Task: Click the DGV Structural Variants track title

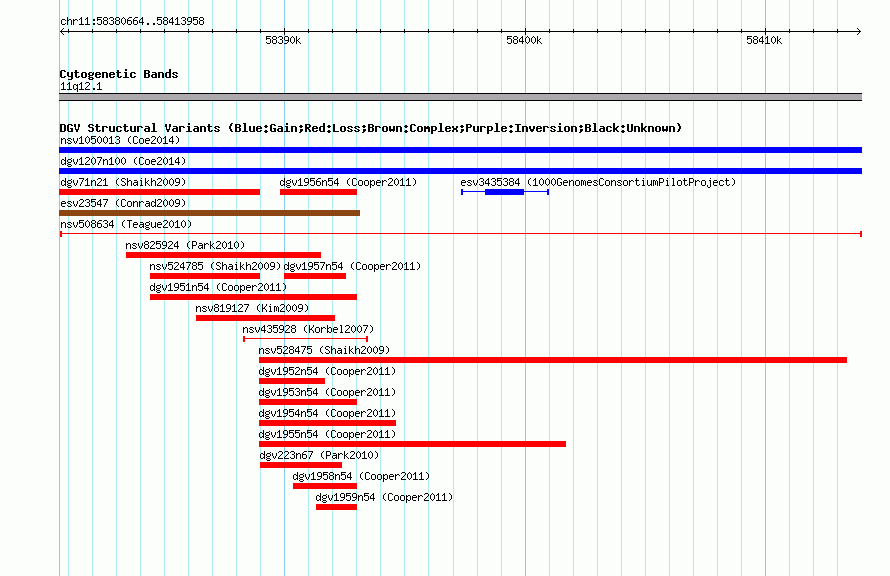Action: pyautogui.click(x=370, y=128)
